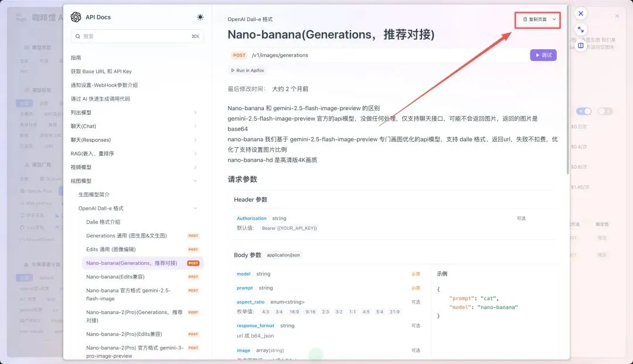Collapse the OpenAI Dall-e 格式 folder chevron

pyautogui.click(x=195, y=208)
